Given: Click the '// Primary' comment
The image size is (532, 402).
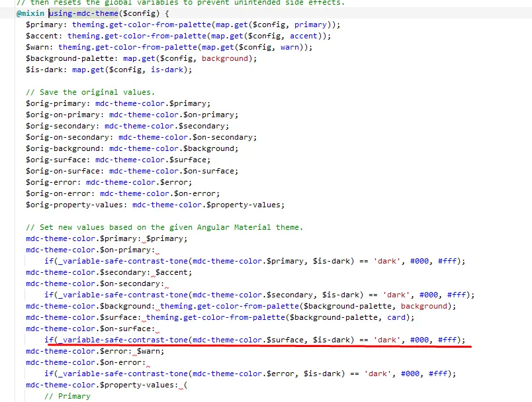Looking at the screenshot, I should pyautogui.click(x=67, y=396).
